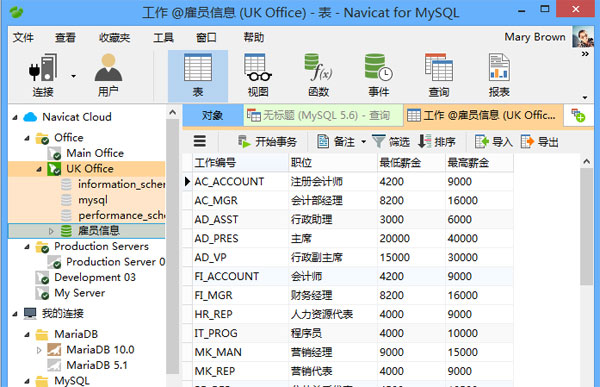Image resolution: width=600 pixels, height=387 pixels.
Task: Click the 备注 memo button
Action: 336,142
